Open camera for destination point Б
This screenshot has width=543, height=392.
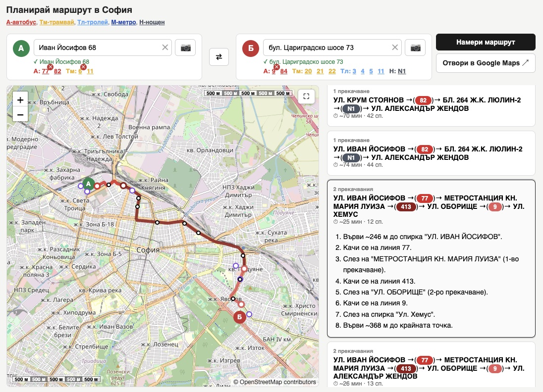coord(415,48)
